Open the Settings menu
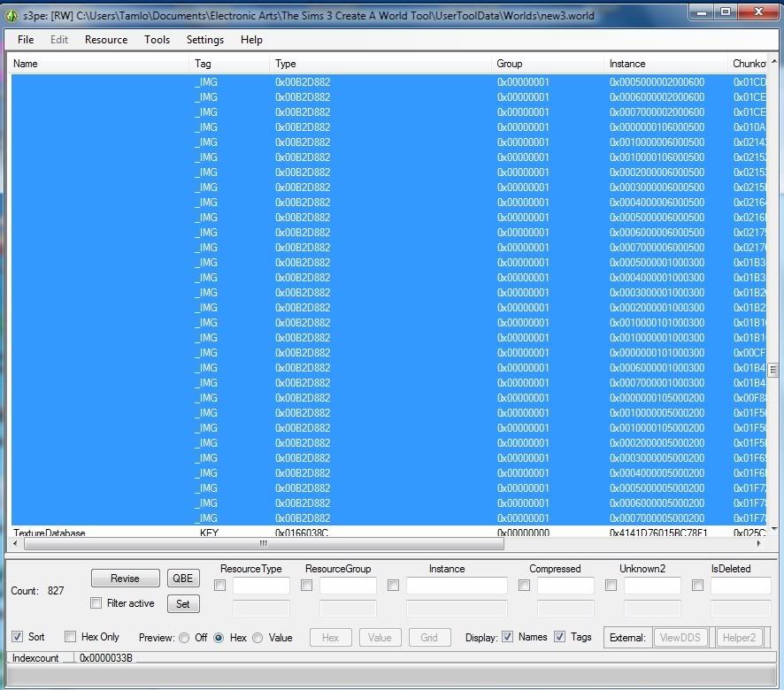784x690 pixels. [x=204, y=40]
